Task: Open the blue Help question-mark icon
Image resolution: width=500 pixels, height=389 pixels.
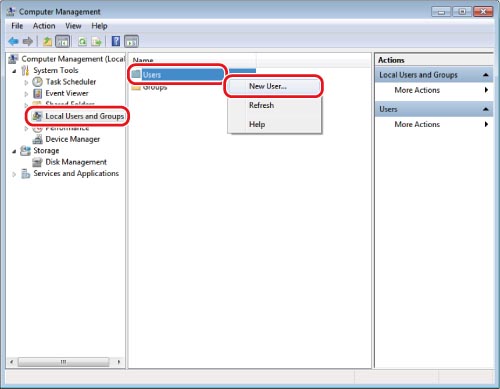Action: click(x=116, y=41)
